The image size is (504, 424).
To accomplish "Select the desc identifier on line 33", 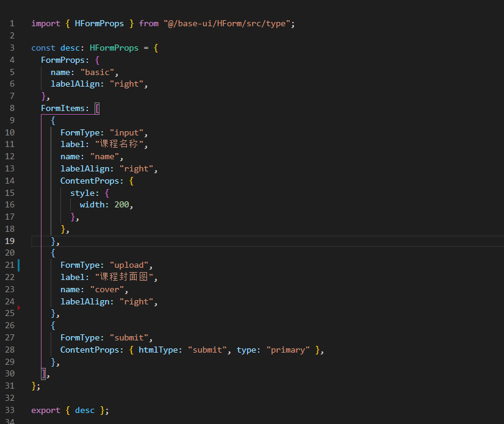I will 85,410.
